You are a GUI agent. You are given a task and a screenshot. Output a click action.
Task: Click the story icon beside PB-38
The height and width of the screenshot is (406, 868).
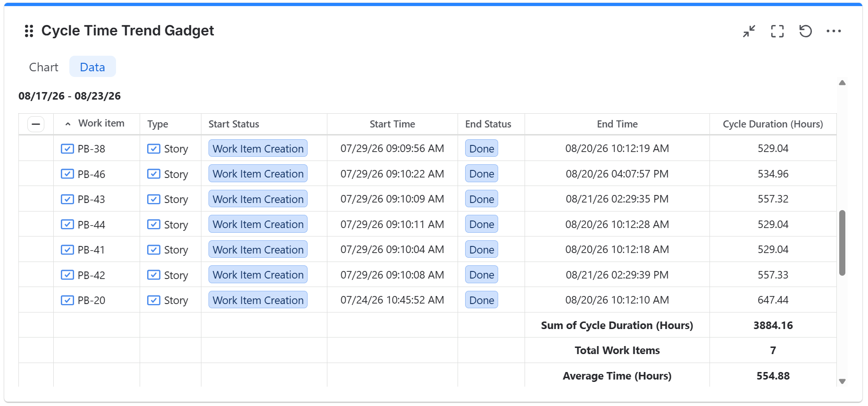click(67, 149)
